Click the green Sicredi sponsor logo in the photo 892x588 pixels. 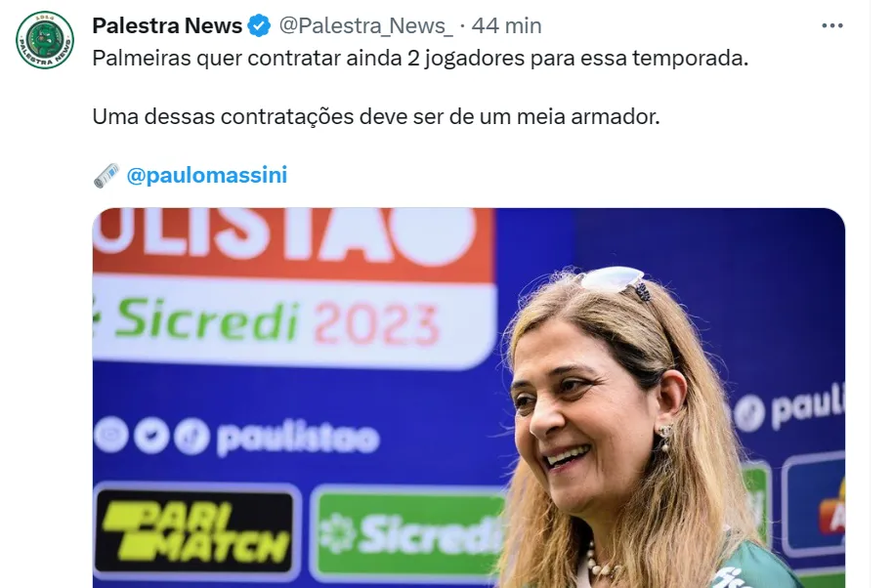point(409,533)
